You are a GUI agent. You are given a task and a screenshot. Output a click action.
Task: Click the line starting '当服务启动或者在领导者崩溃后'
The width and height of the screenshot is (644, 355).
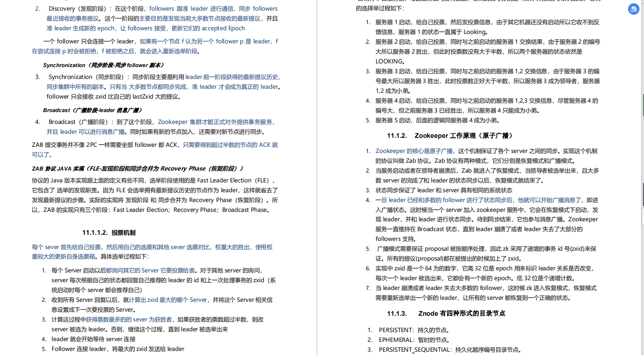[487, 171]
